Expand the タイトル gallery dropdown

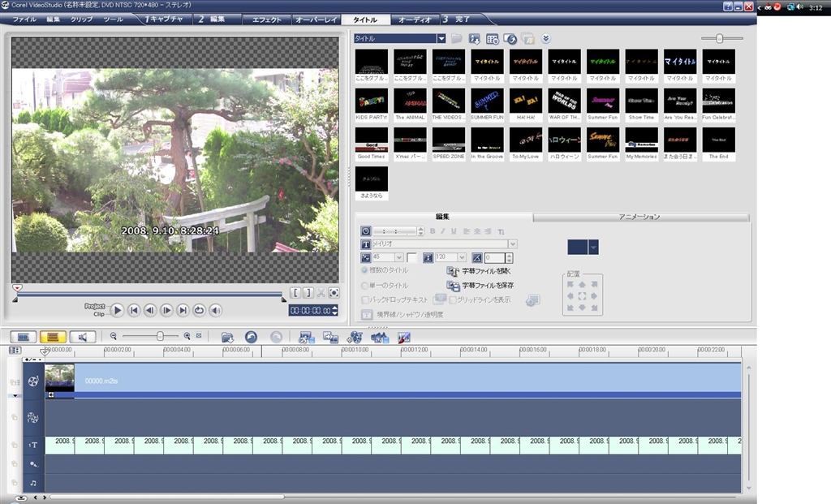[x=441, y=38]
